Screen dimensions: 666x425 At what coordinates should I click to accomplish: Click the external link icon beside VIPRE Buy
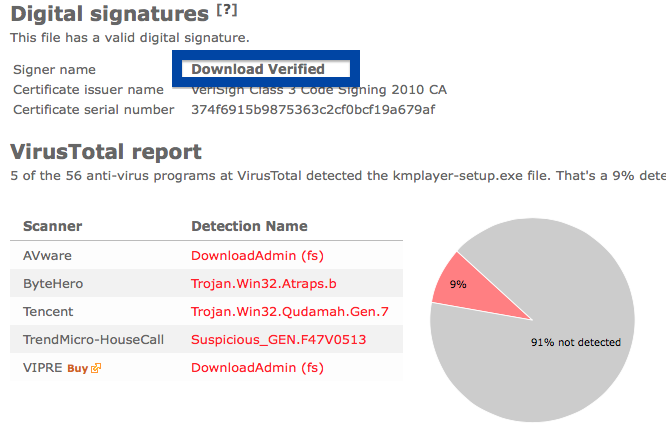96,368
